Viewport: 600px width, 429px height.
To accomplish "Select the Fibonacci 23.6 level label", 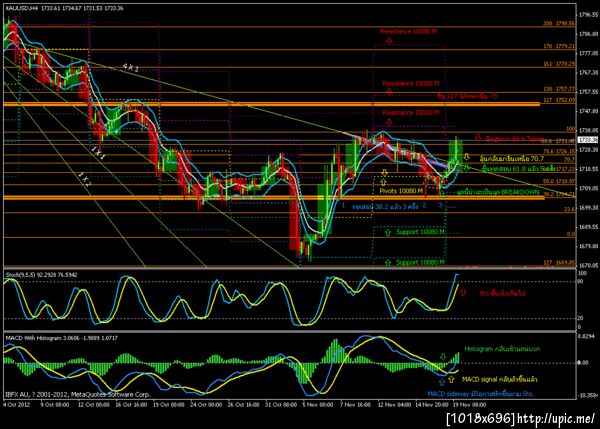I will pyautogui.click(x=570, y=209).
